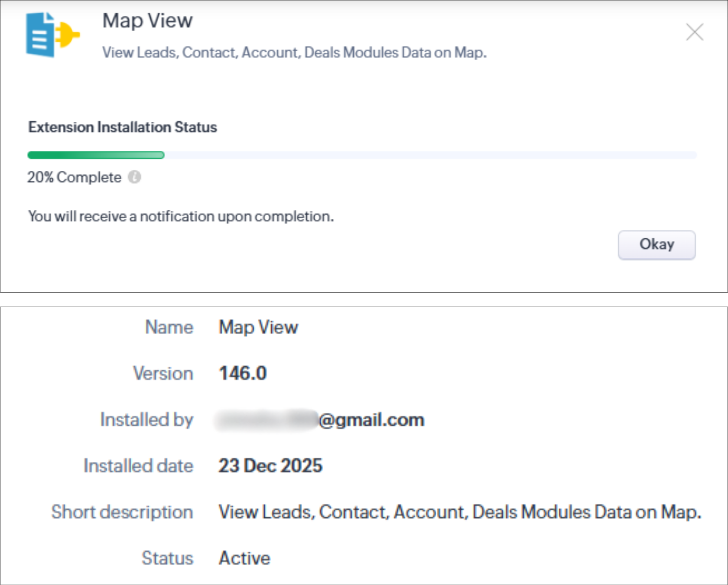Click the Installed by label
The image size is (728, 585).
(x=146, y=419)
